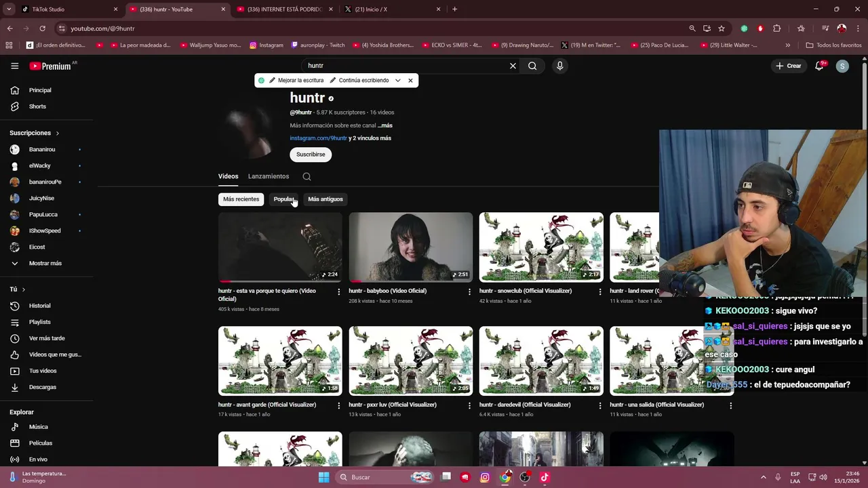Open Ver más tarde list
The image size is (868, 488).
point(47,338)
